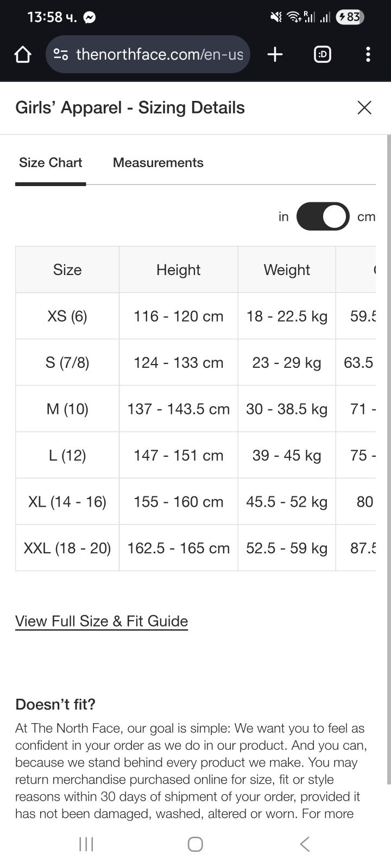Select the 'in' unit label
Screen dimensions: 391x868
(x=283, y=216)
